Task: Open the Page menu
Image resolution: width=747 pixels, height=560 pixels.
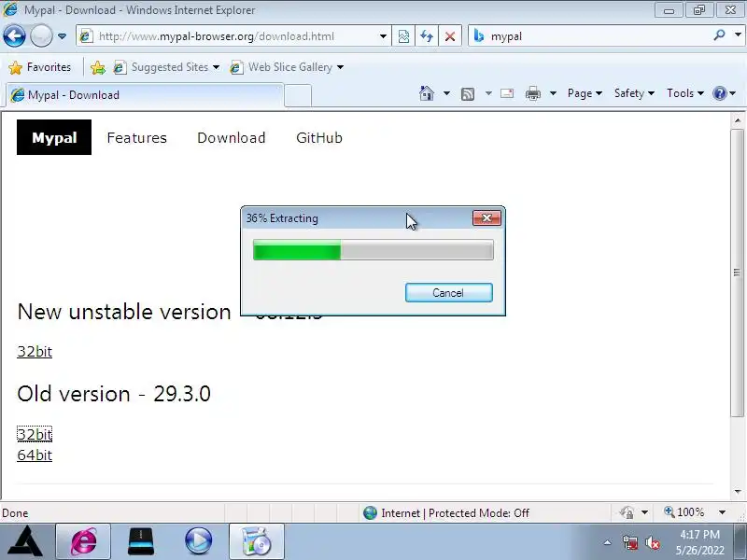Action: click(x=585, y=93)
